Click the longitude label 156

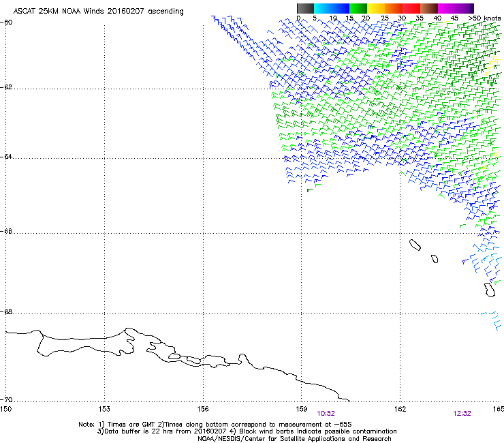(x=203, y=409)
